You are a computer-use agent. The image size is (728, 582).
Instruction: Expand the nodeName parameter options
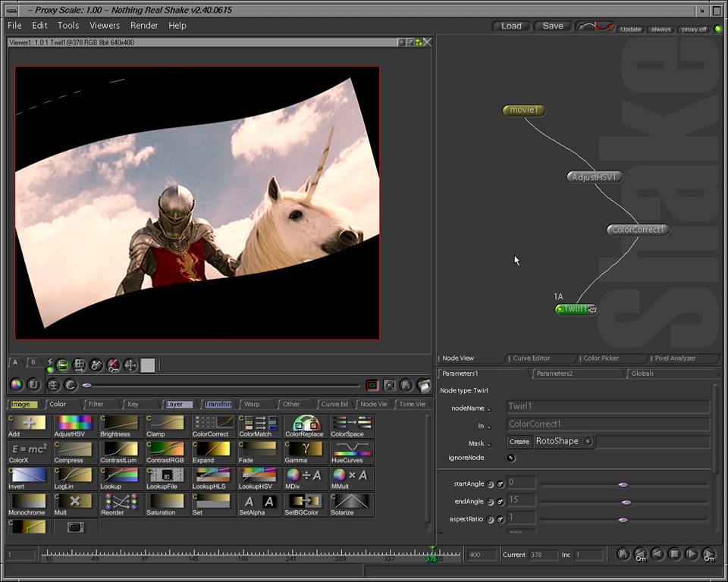pos(489,409)
